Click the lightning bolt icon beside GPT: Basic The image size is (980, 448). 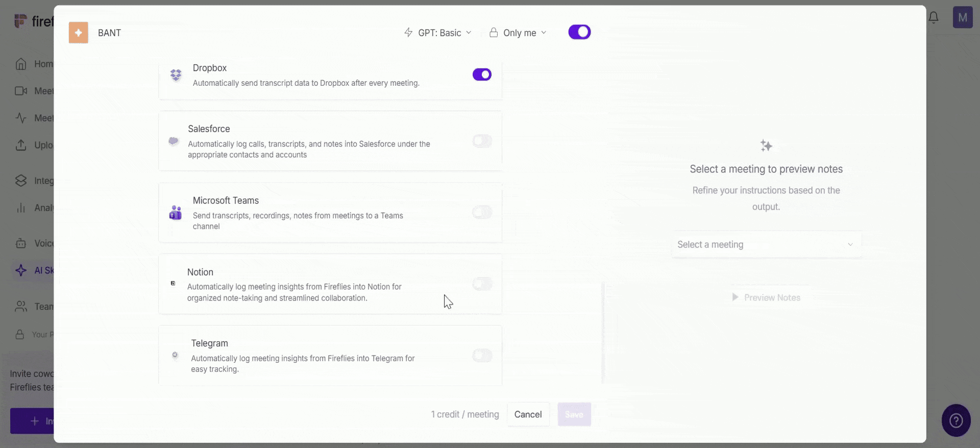pyautogui.click(x=408, y=33)
